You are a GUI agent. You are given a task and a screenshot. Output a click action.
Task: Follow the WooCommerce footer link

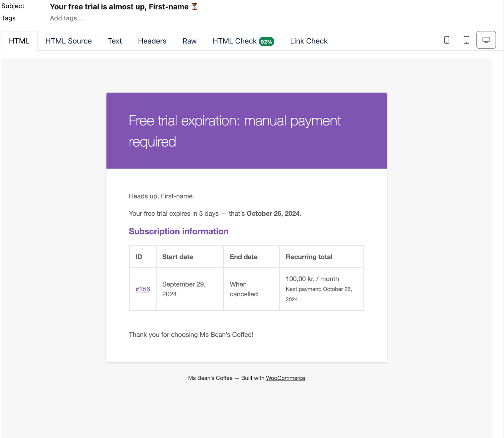[x=285, y=378]
